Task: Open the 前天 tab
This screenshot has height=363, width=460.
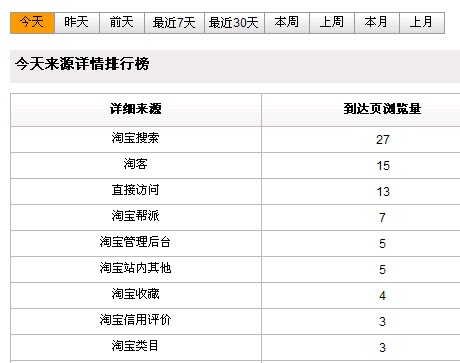Action: pos(122,23)
